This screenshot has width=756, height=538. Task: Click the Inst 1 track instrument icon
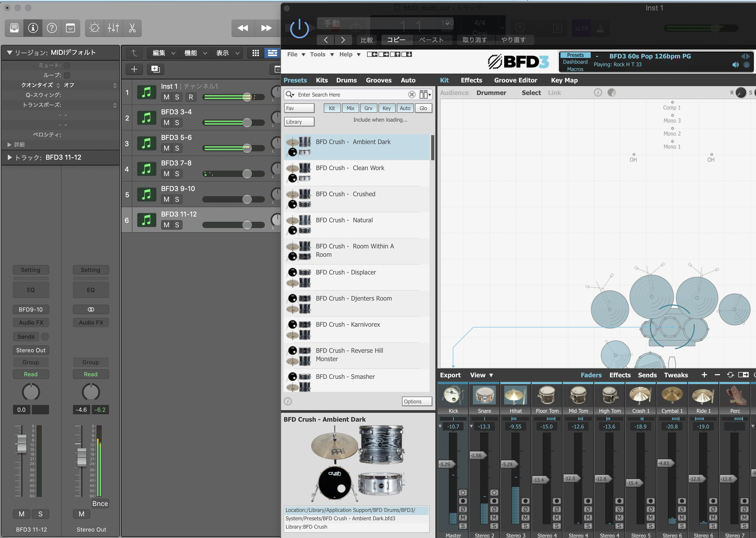pos(146,92)
